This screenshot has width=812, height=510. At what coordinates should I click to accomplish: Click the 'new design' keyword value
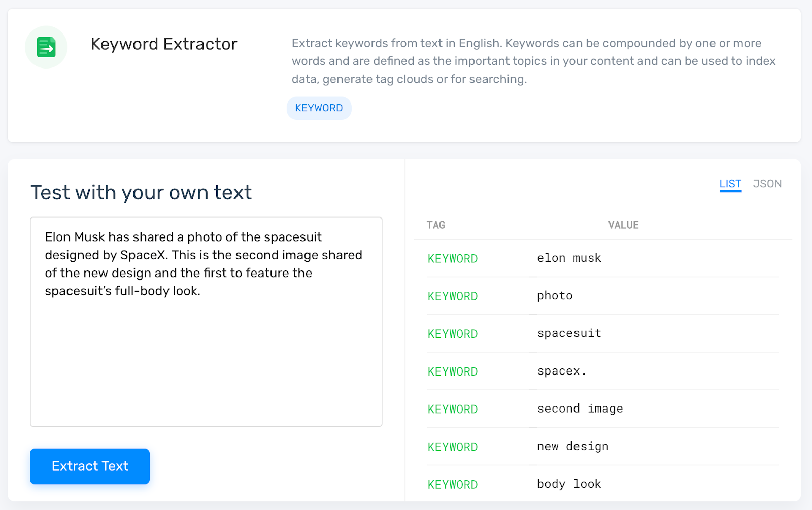(x=572, y=446)
